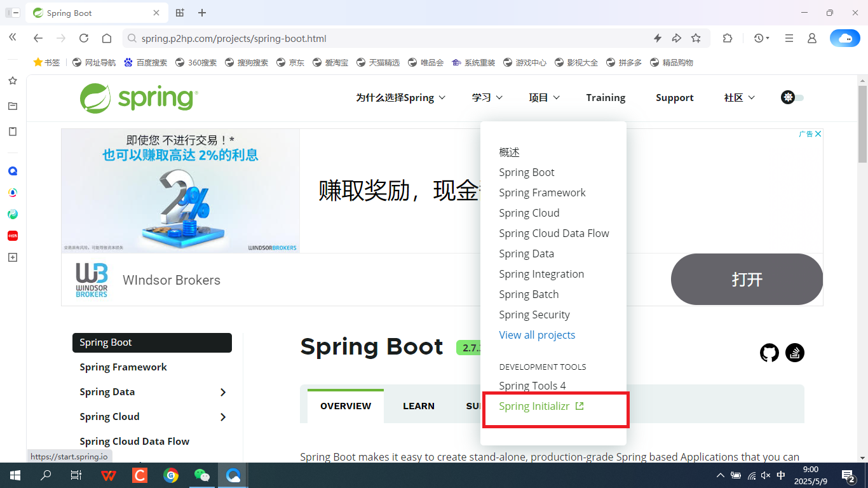868x488 pixels.
Task: Open the history clock dropdown
Action: point(761,38)
